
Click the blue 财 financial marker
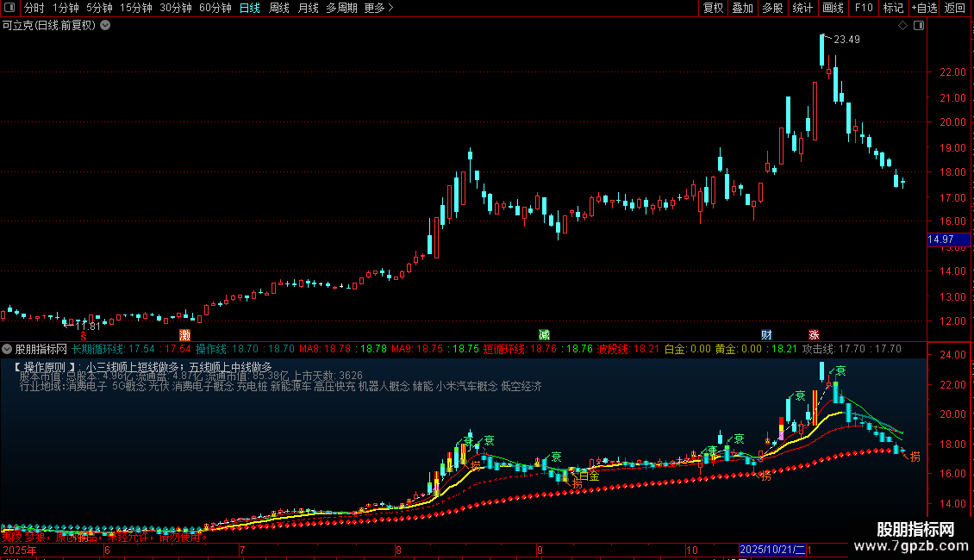coord(766,335)
